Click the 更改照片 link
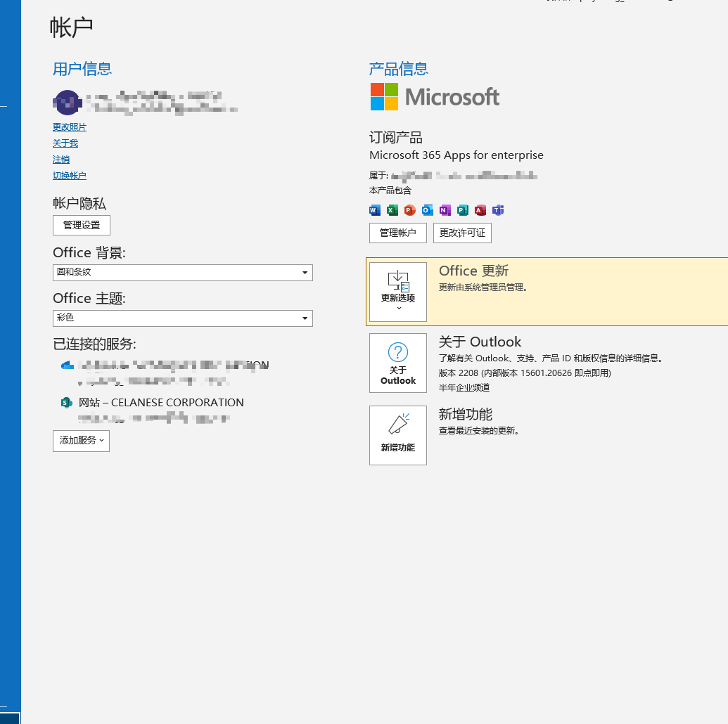Image resolution: width=728 pixels, height=724 pixels. (x=70, y=127)
